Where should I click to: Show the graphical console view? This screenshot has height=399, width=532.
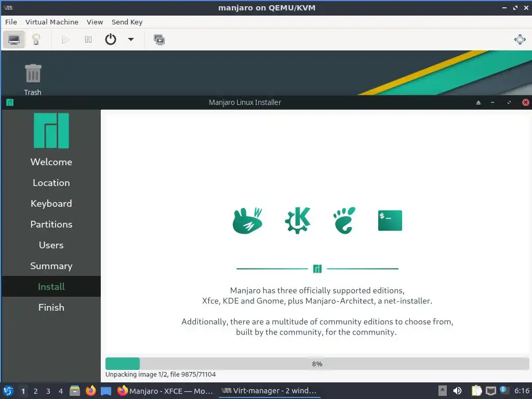[14, 39]
